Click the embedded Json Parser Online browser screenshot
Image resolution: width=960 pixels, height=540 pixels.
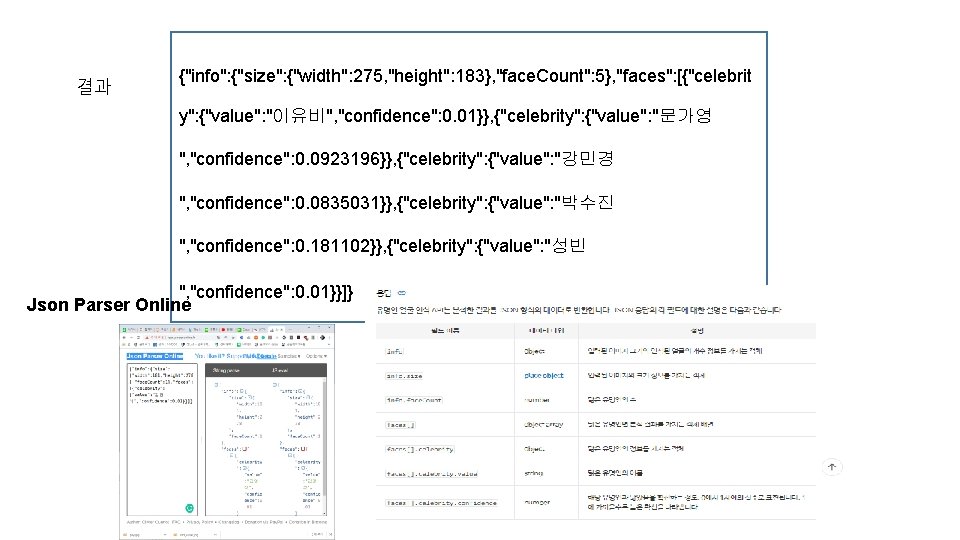tap(227, 432)
